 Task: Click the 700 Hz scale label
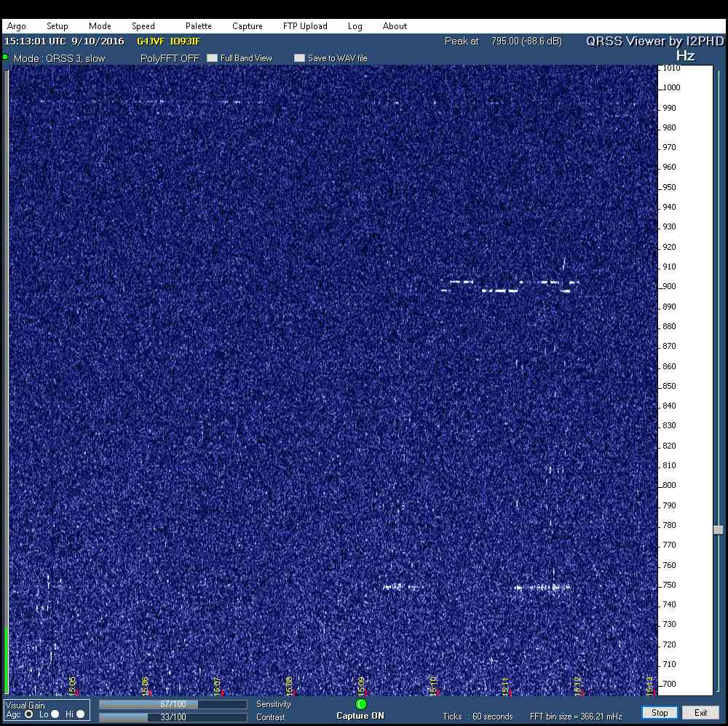(669, 684)
